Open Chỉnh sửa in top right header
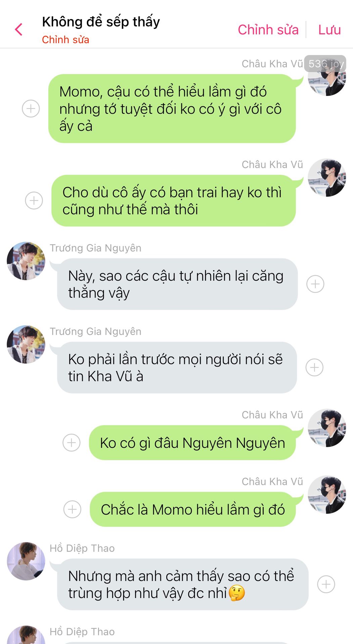This screenshot has height=644, width=353. pos(268,30)
